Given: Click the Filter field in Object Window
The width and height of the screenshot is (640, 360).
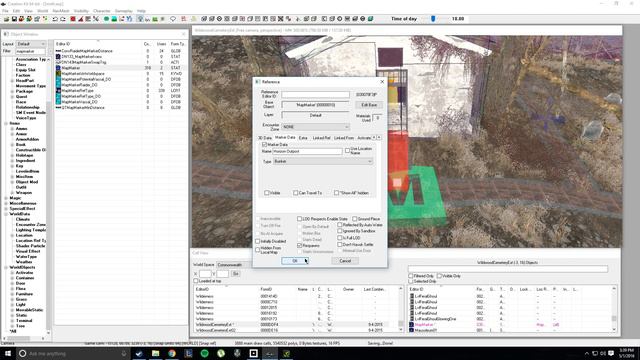Looking at the screenshot, I should [x=31, y=51].
